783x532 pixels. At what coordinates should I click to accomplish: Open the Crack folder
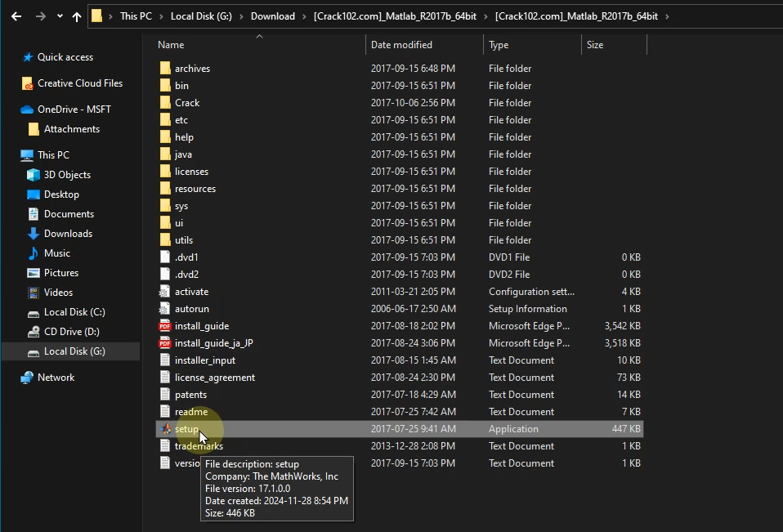(x=187, y=103)
